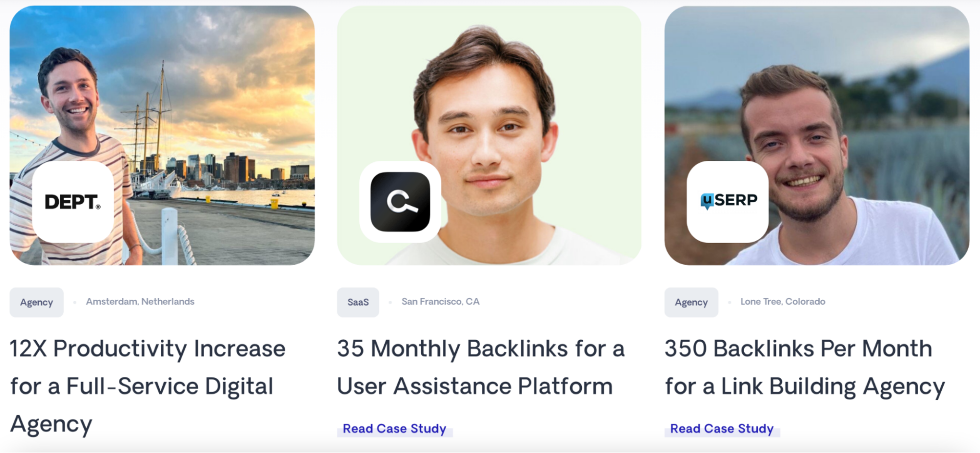Select the SaaS category badge
Screen dimensions: 980x453
(x=358, y=302)
